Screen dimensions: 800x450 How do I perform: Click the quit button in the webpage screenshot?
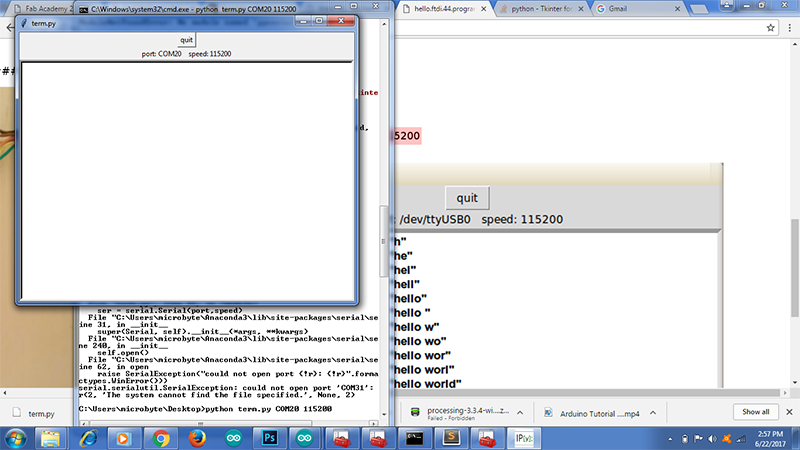(x=467, y=198)
